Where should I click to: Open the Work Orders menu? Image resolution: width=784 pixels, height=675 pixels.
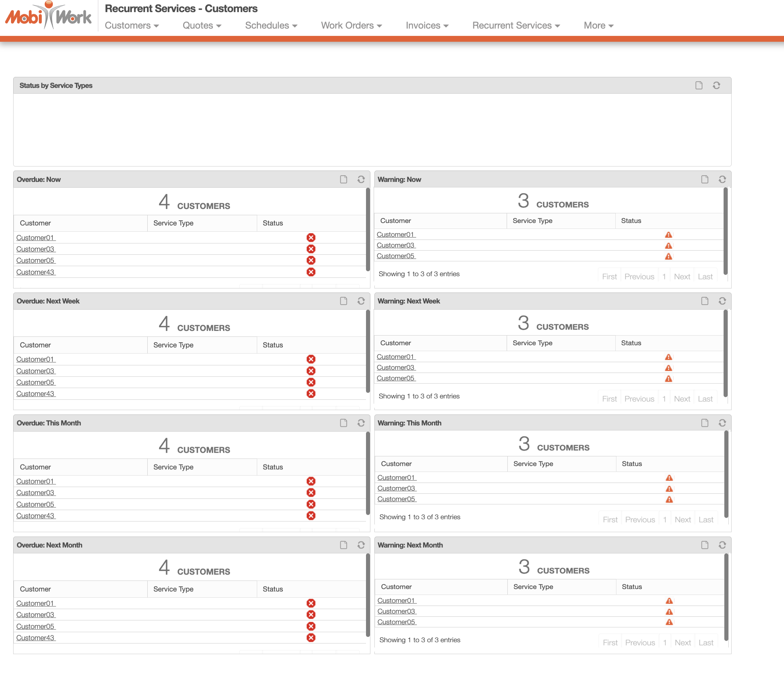(351, 25)
